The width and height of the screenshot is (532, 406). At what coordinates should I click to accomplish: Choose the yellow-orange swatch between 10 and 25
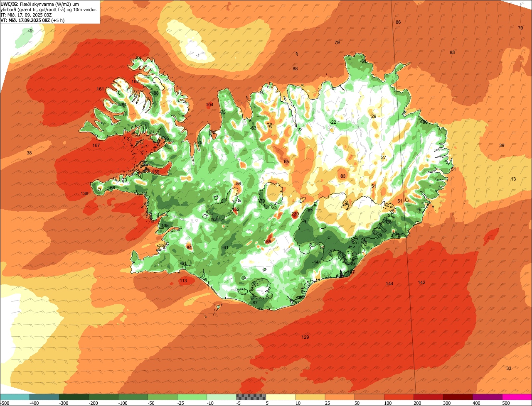click(310, 397)
